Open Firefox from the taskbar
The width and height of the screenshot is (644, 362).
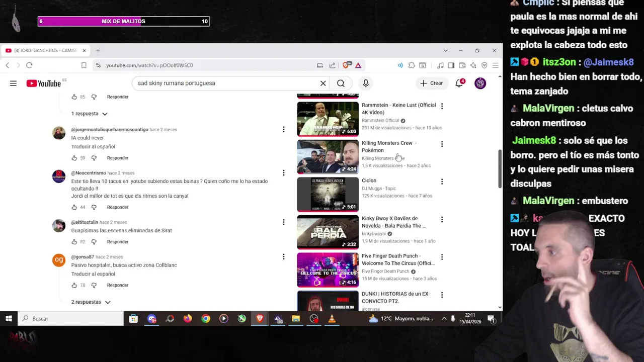pos(188,318)
